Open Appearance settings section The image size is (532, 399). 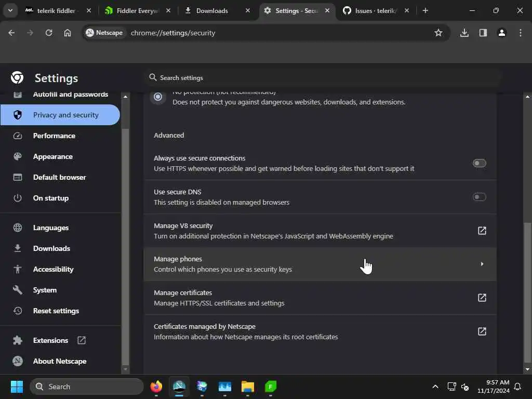coord(60,157)
